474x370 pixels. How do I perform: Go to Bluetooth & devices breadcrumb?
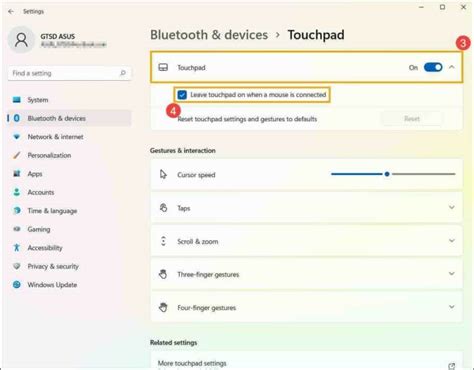click(x=209, y=35)
